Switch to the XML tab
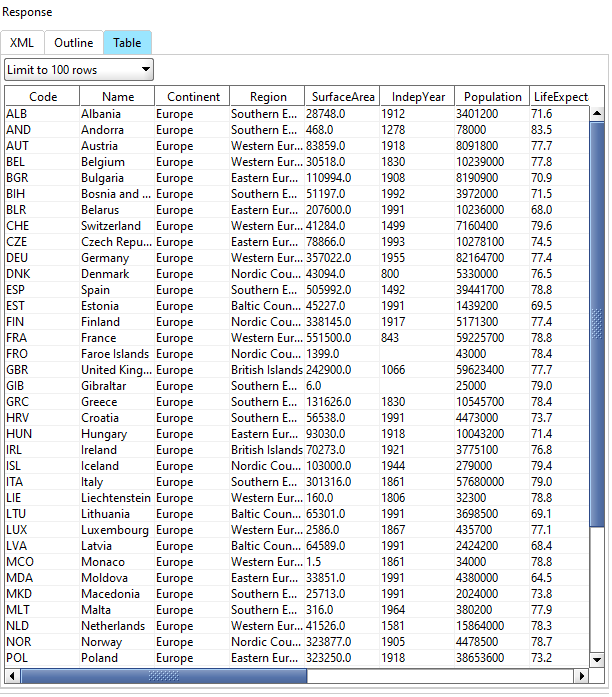612x697 pixels. tap(22, 43)
